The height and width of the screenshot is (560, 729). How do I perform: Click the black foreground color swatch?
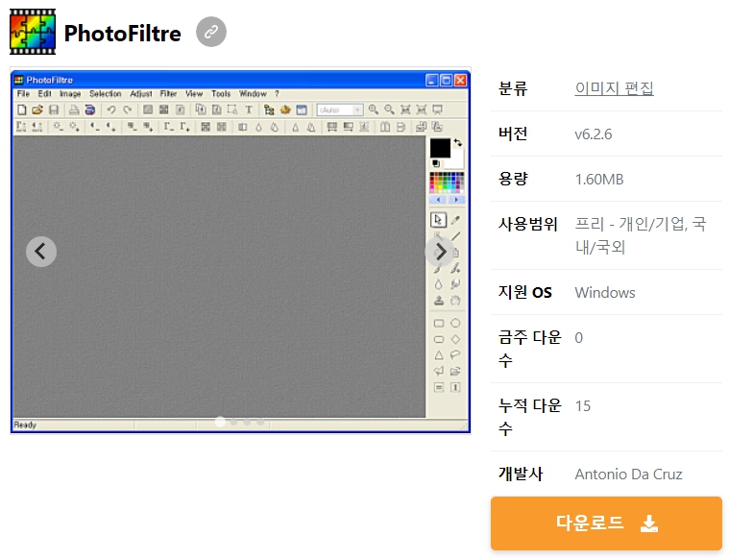[440, 148]
